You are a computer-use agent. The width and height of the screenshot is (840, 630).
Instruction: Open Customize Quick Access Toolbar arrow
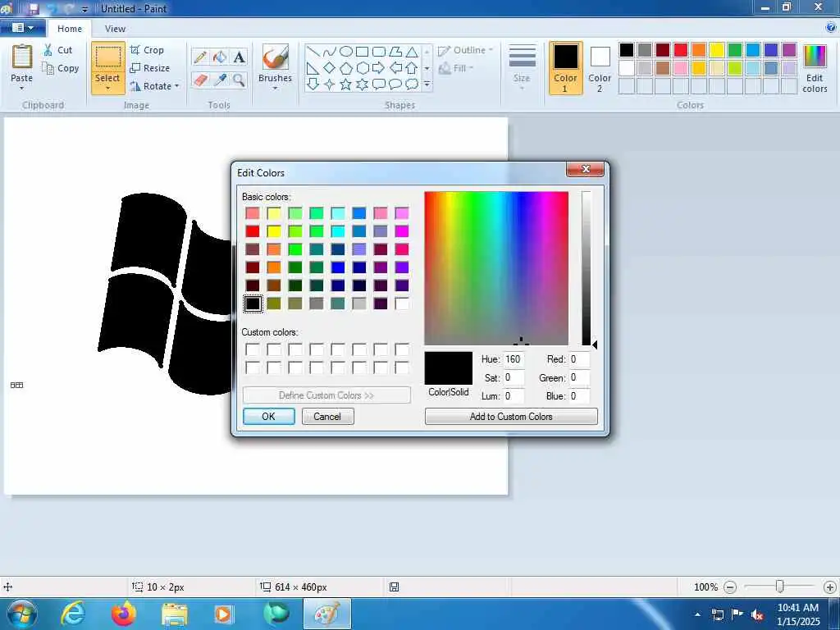tap(84, 9)
